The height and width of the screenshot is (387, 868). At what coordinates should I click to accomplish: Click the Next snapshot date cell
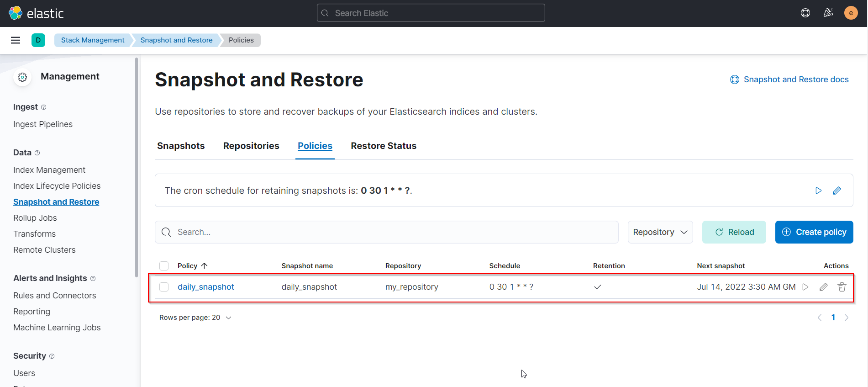click(746, 287)
